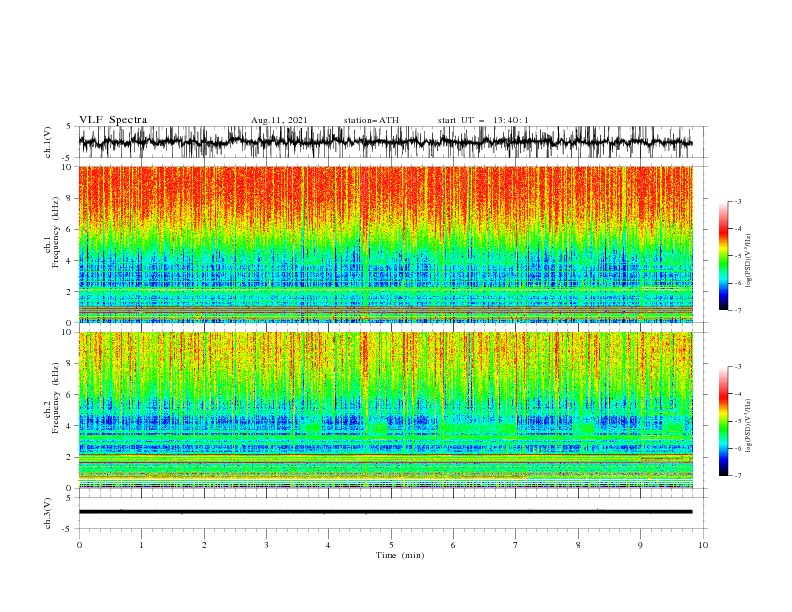Click ch.1 colorbar tick value "-7"
Image resolution: width=792 pixels, height=612 pixels.
pos(737,310)
